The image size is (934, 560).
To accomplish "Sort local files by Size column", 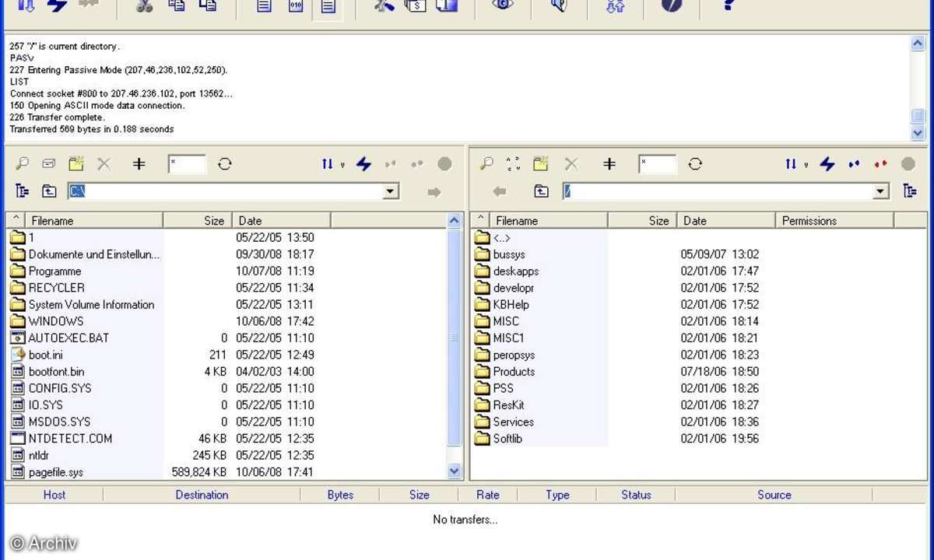I will [198, 221].
